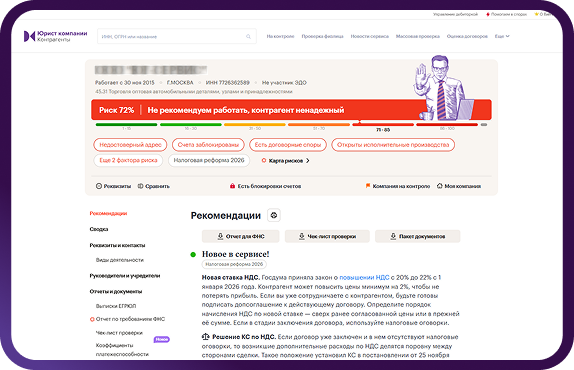Viewport: 574px width, 370px height.
Task: Click the Юрист компании logo
Action: pos(55,36)
